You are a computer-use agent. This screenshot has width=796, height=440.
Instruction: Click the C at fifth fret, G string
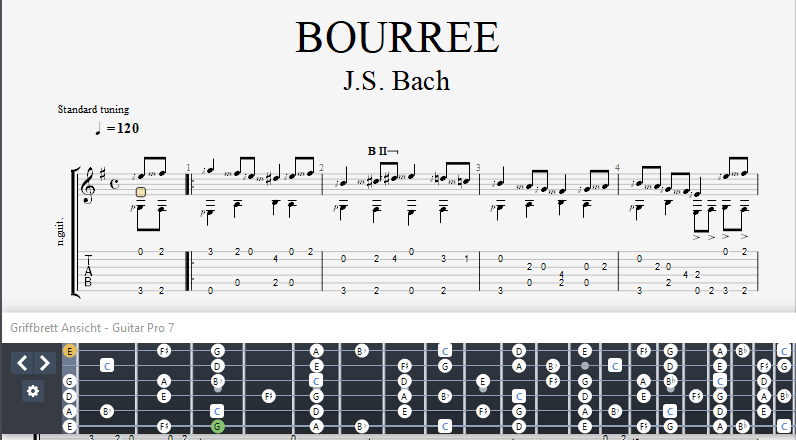click(x=316, y=381)
